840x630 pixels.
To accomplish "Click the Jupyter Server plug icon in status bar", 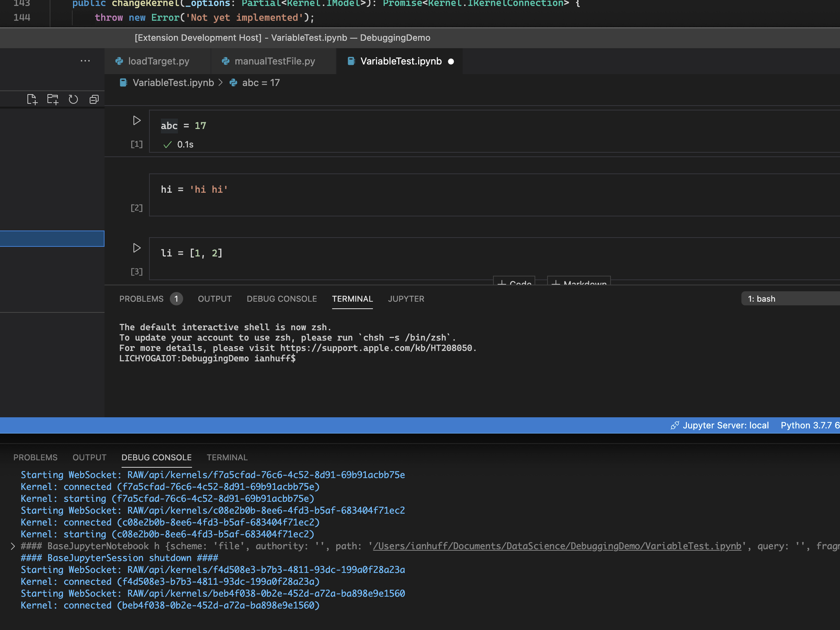I will pyautogui.click(x=675, y=425).
